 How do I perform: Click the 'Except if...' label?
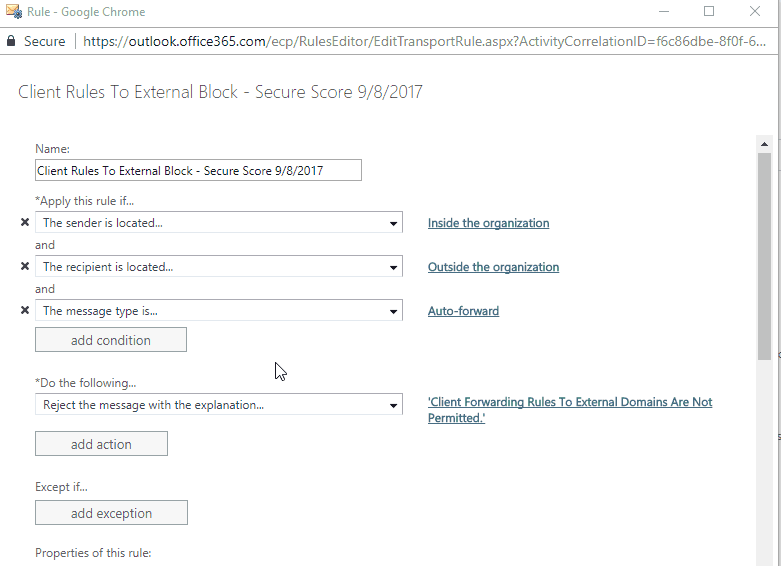pyautogui.click(x=61, y=487)
